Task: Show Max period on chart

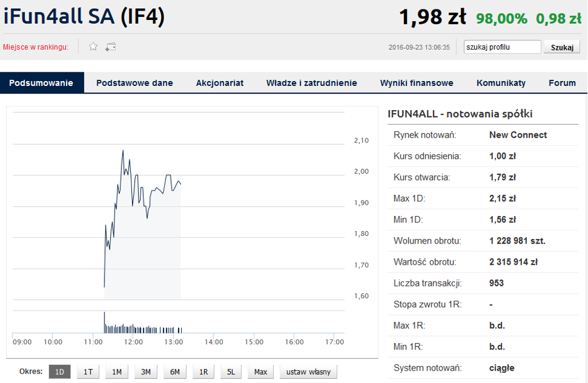Action: 261,372
